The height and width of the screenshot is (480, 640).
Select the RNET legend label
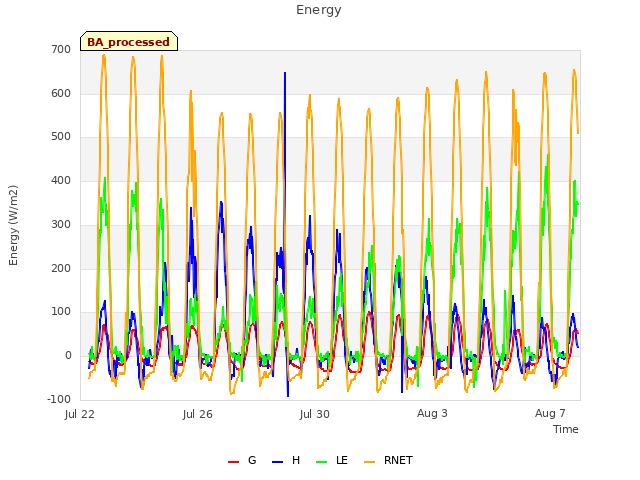coord(398,460)
